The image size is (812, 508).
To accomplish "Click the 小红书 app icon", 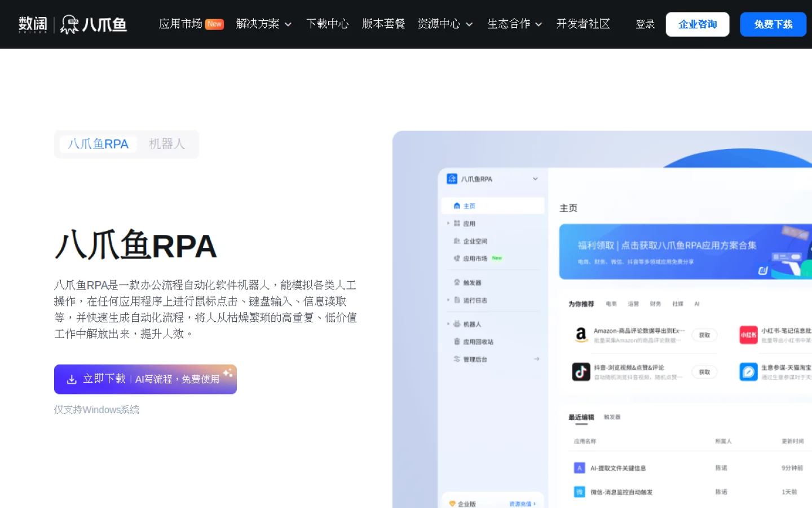I will (748, 335).
